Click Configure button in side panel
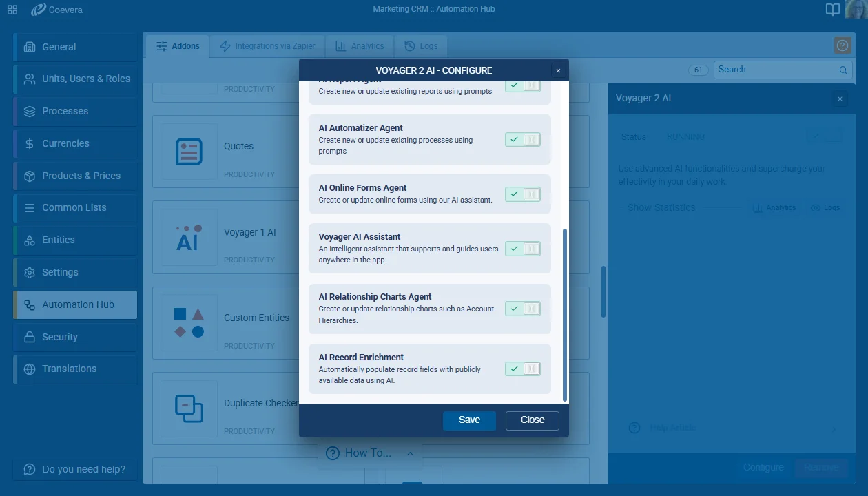Viewport: 868px width, 496px height. [x=763, y=467]
